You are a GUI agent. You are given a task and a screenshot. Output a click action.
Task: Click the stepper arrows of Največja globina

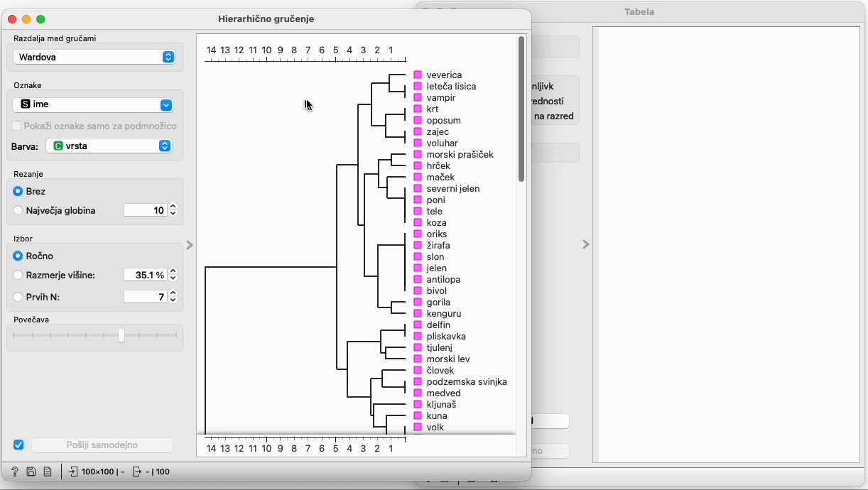point(173,210)
